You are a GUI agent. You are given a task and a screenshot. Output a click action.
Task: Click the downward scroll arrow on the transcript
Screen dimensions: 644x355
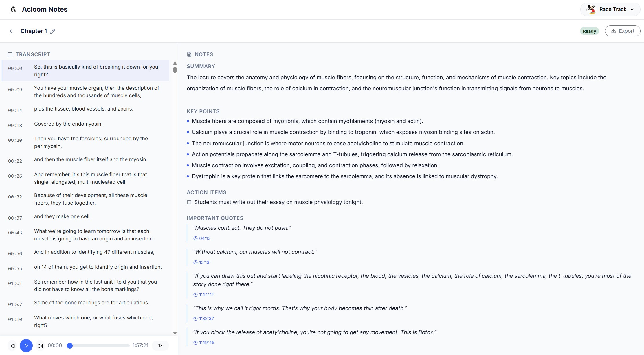(175, 333)
